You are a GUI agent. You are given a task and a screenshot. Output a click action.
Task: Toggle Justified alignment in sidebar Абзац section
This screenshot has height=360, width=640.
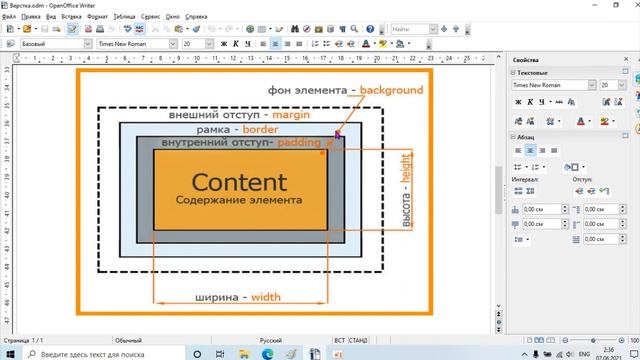click(x=554, y=151)
